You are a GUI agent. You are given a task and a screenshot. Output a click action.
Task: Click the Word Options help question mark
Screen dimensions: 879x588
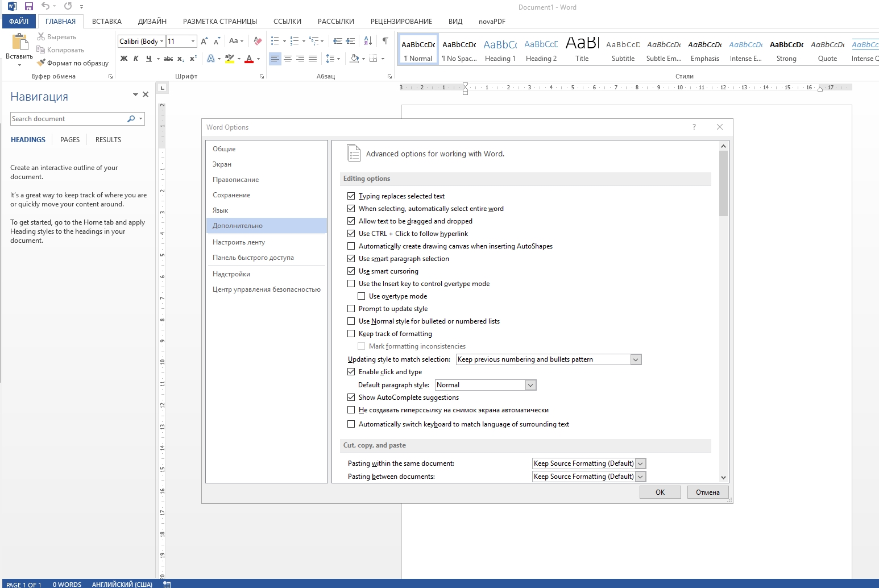click(694, 127)
